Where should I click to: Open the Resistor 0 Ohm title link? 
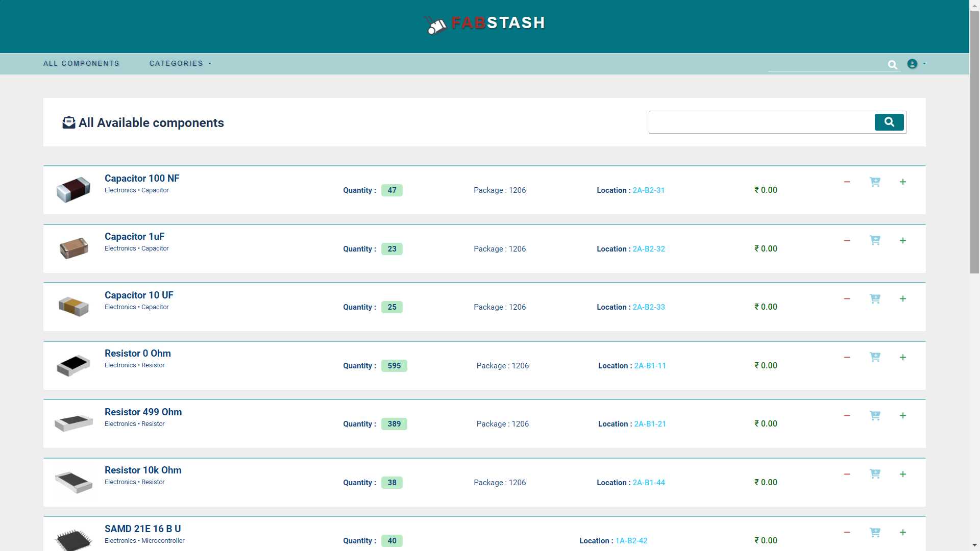click(137, 354)
